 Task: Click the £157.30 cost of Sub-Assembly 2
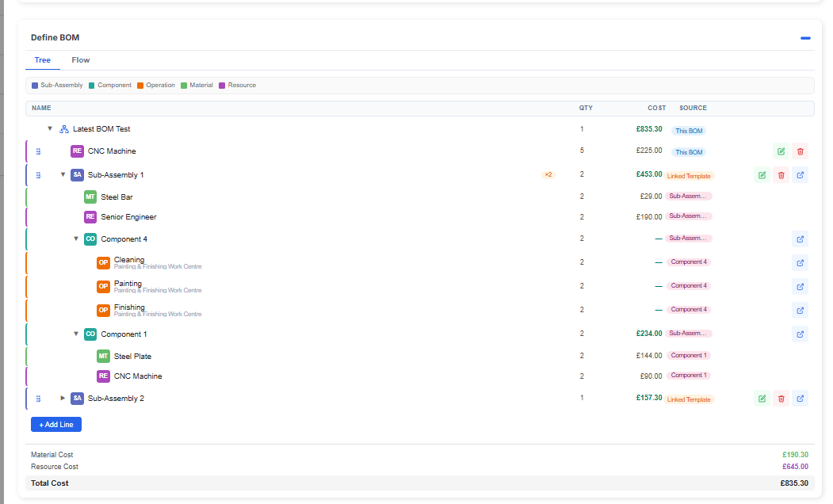tap(649, 398)
